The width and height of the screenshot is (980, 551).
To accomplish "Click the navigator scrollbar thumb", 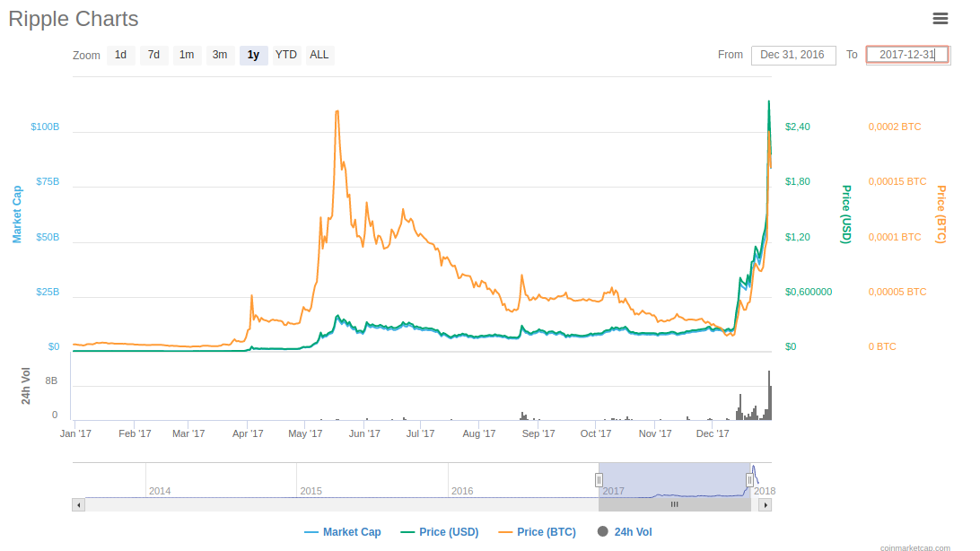I will (x=674, y=504).
